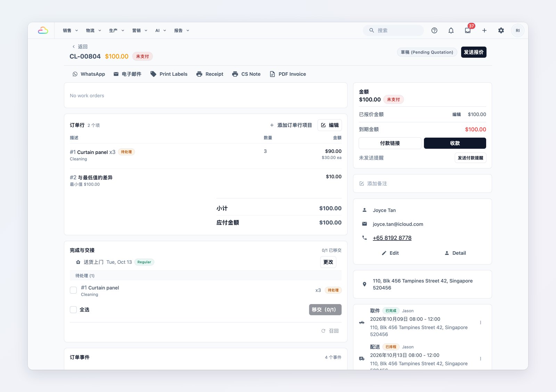Open the notifications bell
The height and width of the screenshot is (392, 556).
point(451,31)
